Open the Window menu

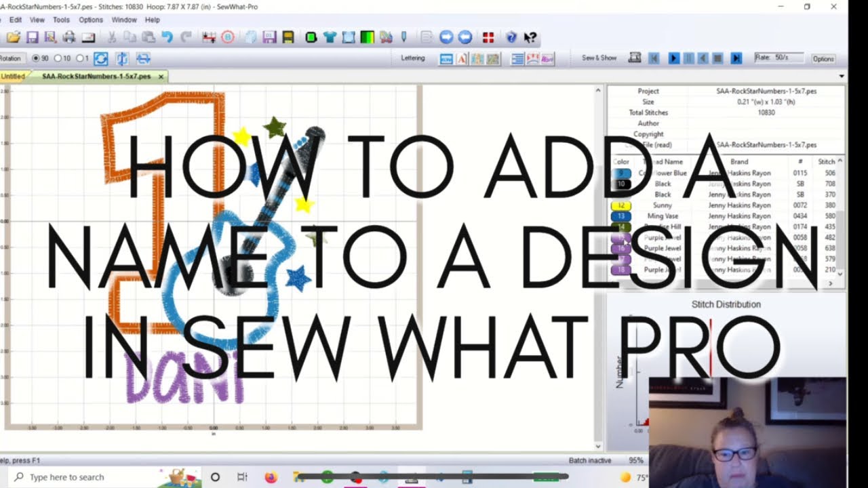(124, 20)
